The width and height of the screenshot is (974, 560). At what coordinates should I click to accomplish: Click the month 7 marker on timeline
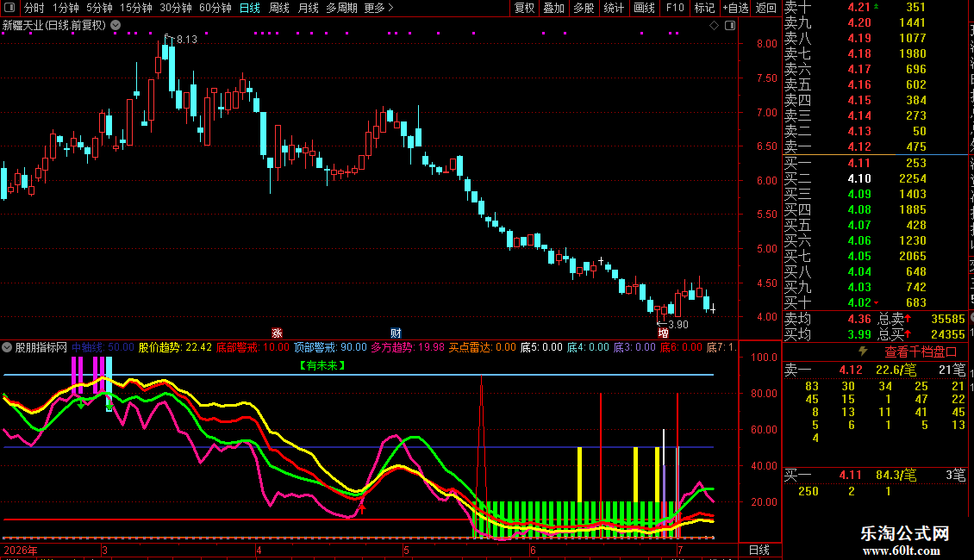(680, 550)
